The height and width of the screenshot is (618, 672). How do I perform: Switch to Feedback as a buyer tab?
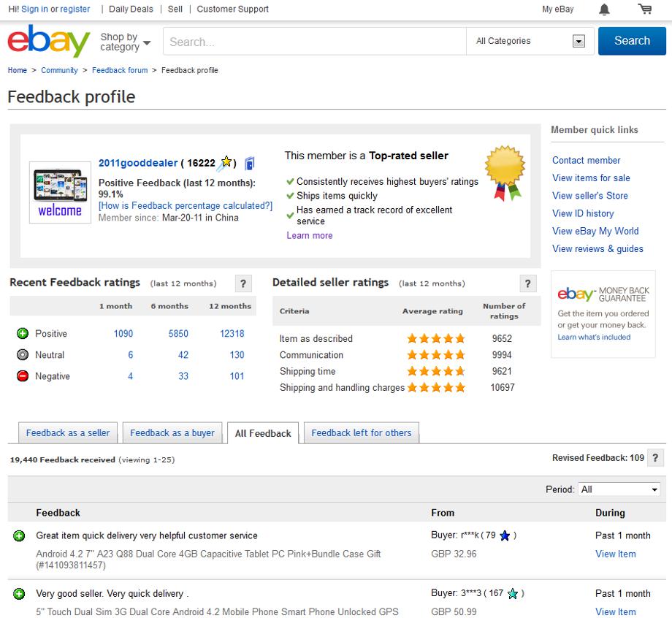[x=172, y=433]
